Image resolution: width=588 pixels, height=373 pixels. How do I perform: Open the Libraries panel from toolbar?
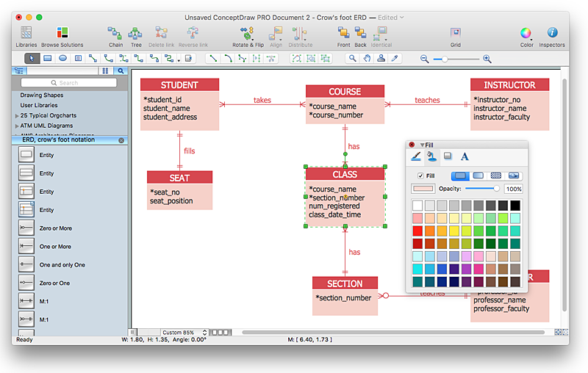[26, 33]
